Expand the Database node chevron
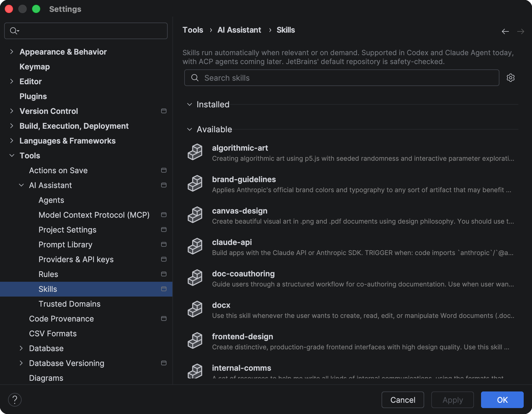Screen dimensions: 532x414 [21, 348]
